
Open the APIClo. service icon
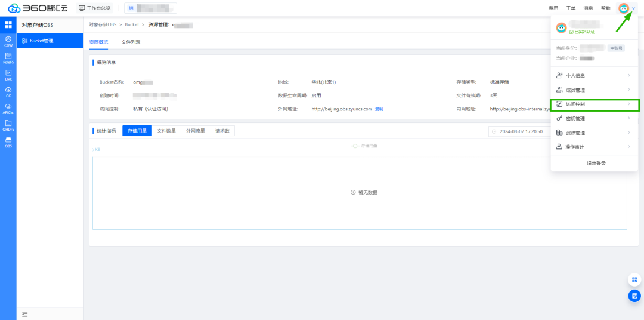pos(8,109)
